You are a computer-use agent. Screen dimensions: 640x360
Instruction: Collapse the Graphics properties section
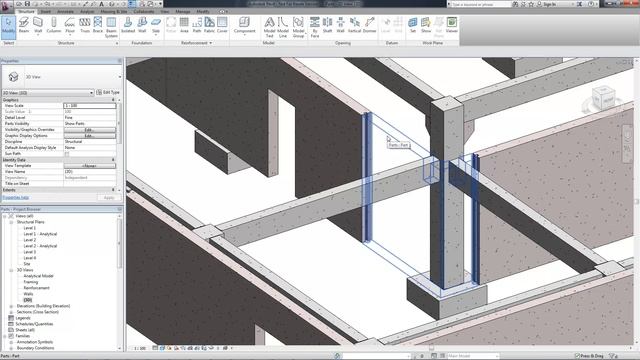click(113, 100)
